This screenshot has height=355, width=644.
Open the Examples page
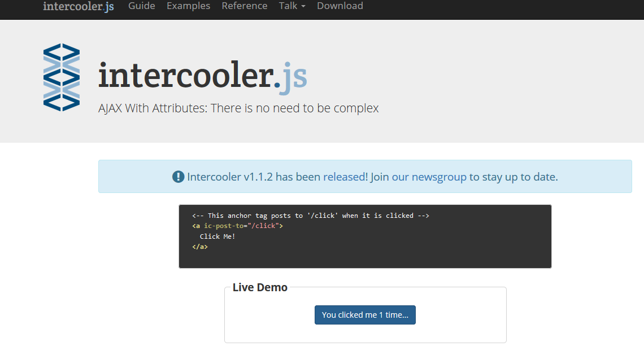[x=188, y=6]
